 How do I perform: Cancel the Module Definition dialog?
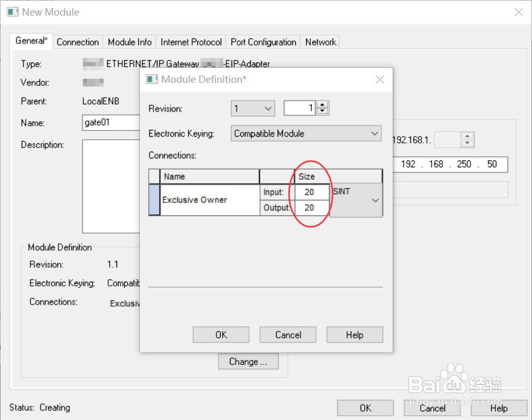[x=287, y=335]
